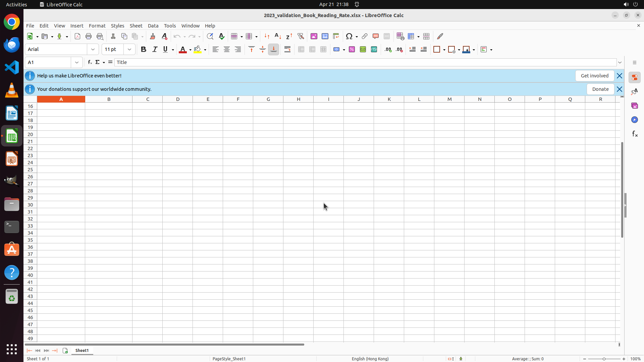Click the Donate button
This screenshot has height=362, width=644.
600,89
